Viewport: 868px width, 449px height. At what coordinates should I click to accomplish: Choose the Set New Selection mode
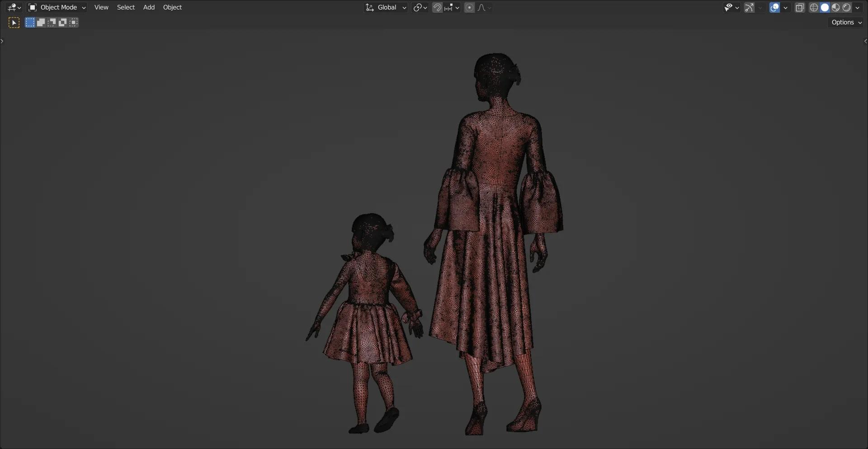click(x=30, y=23)
